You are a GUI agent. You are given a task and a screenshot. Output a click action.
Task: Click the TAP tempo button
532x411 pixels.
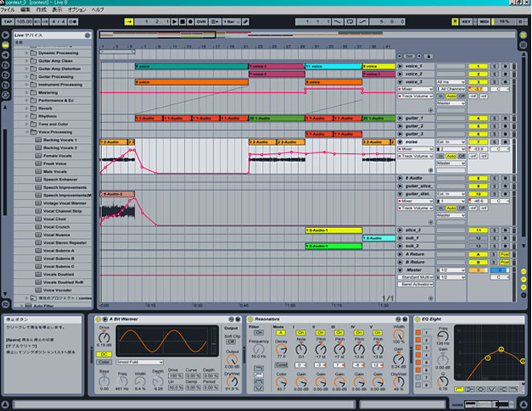(x=7, y=22)
